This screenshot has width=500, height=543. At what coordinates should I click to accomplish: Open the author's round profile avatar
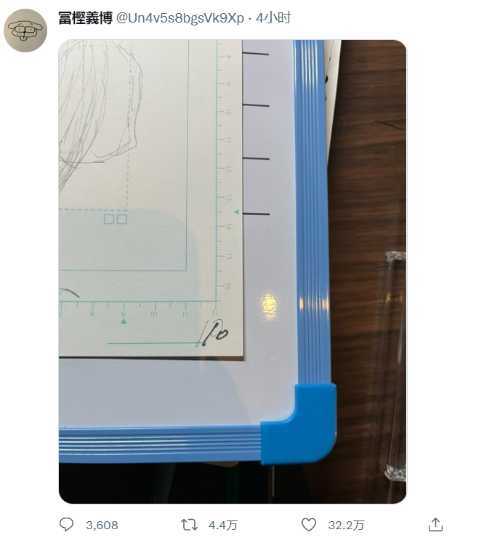tap(25, 30)
